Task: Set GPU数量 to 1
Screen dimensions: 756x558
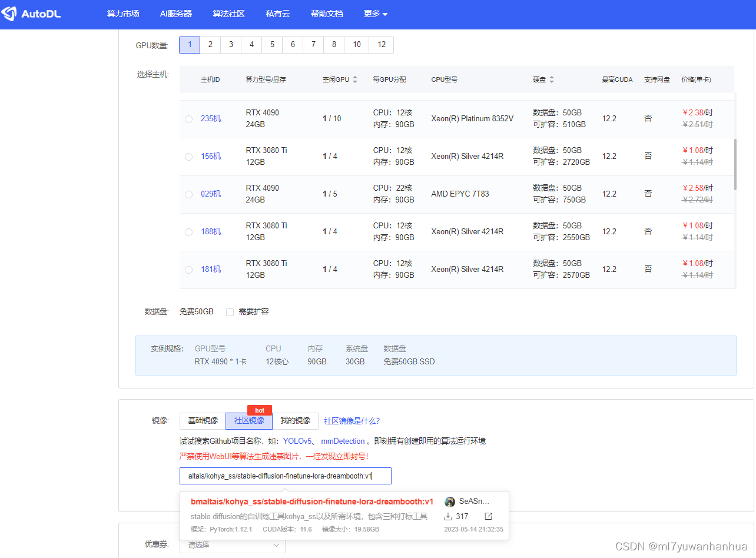Action: (x=190, y=45)
